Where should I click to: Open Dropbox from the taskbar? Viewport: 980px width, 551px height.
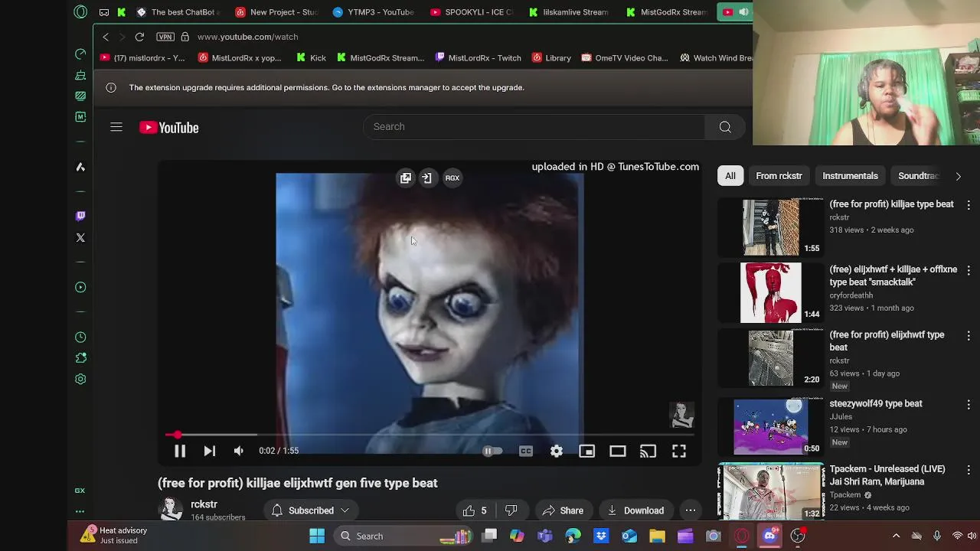601,536
